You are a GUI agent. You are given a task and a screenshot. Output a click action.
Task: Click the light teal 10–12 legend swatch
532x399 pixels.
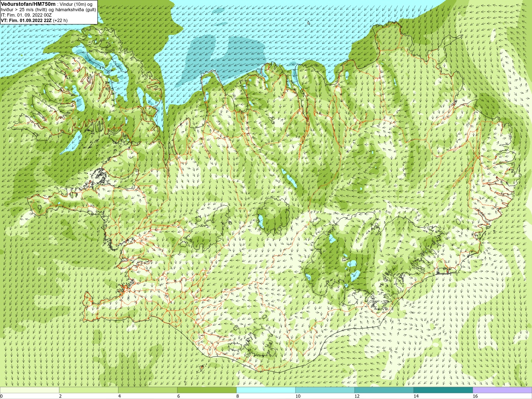coord(325,390)
